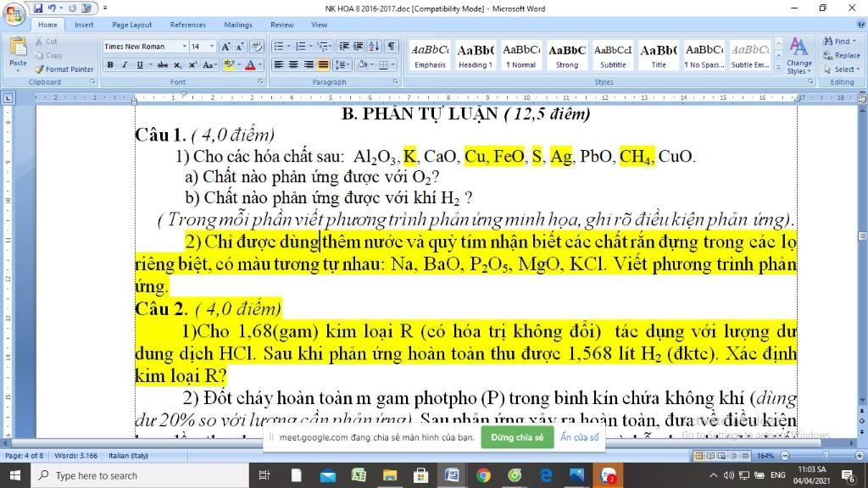868x488 pixels.
Task: Open the Page Layout tab
Action: tap(131, 25)
